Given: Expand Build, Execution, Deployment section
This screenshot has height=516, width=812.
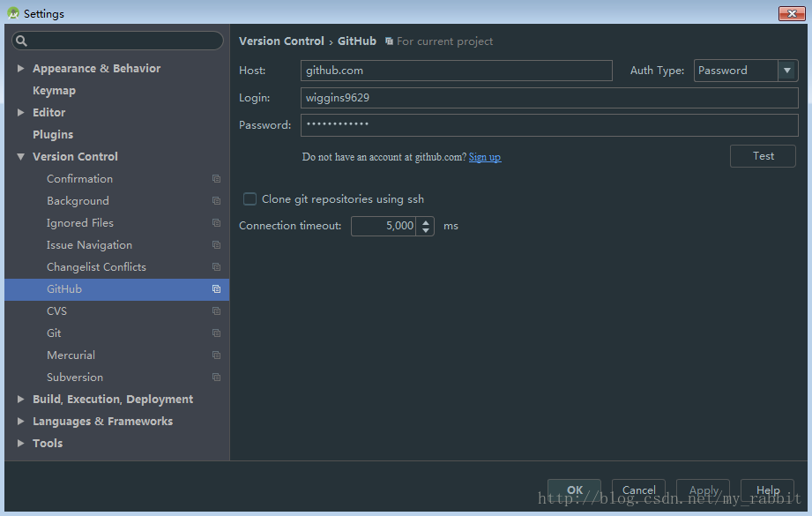Looking at the screenshot, I should pos(20,399).
